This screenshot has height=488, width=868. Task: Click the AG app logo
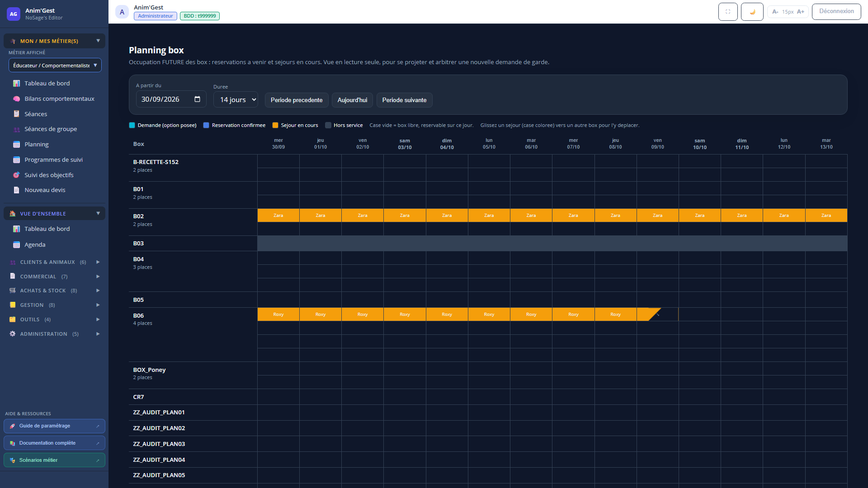[14, 14]
